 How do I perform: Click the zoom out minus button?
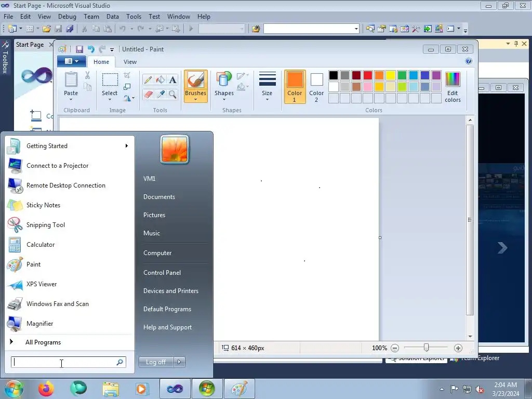point(395,348)
